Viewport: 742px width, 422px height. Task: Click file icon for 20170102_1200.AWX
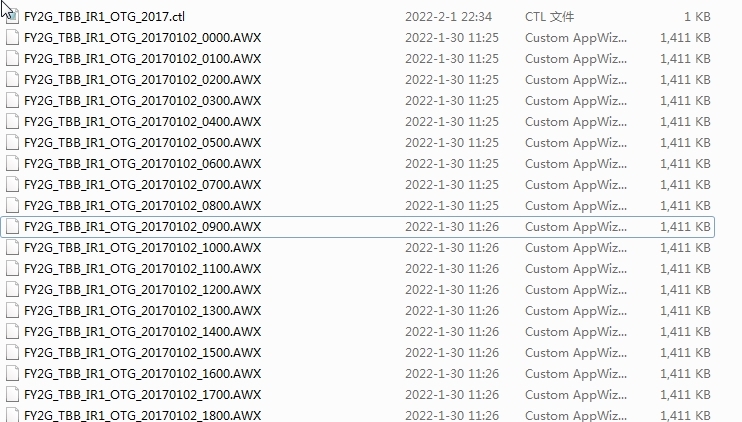(x=12, y=290)
